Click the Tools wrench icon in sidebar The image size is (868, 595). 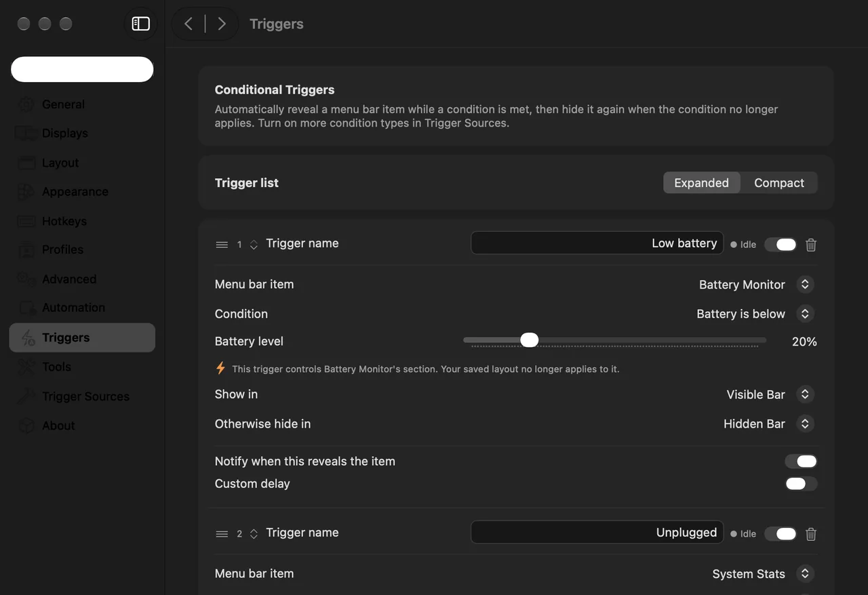pyautogui.click(x=27, y=367)
